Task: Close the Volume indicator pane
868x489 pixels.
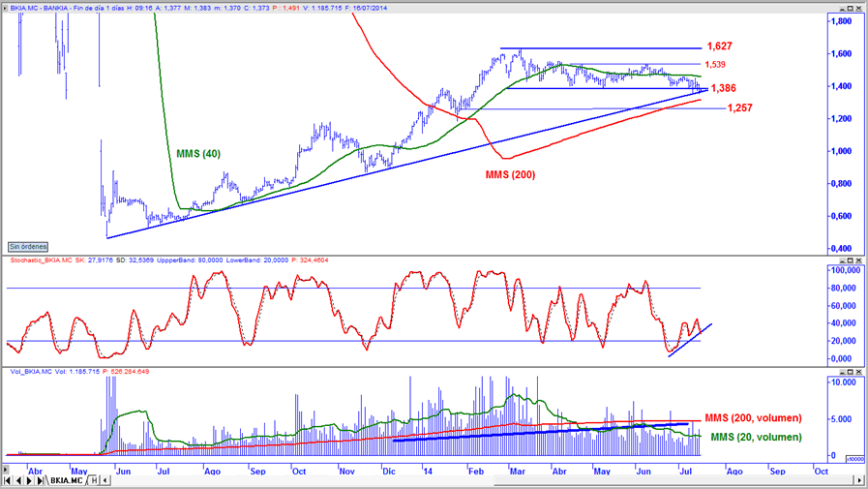Action: [x=858, y=372]
